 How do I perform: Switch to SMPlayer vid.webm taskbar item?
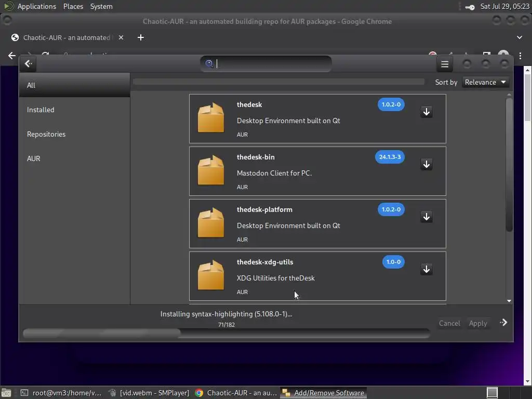click(149, 393)
